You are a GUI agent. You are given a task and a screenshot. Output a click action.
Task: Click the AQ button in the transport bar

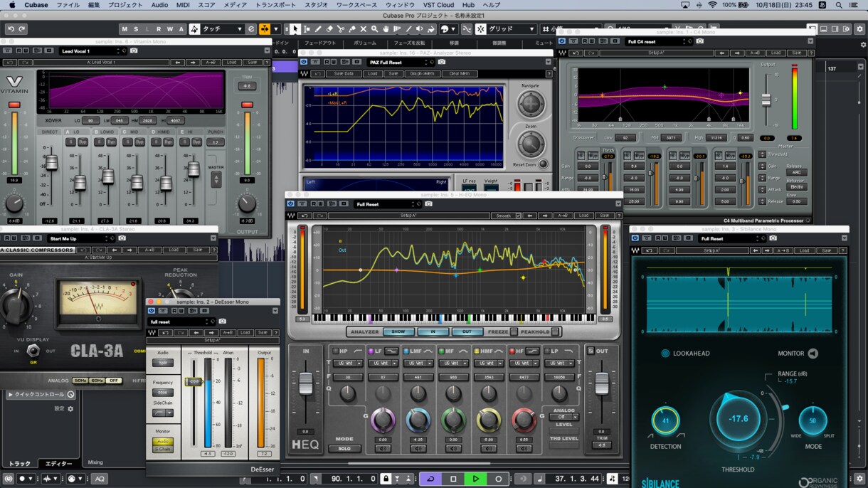tap(99, 479)
